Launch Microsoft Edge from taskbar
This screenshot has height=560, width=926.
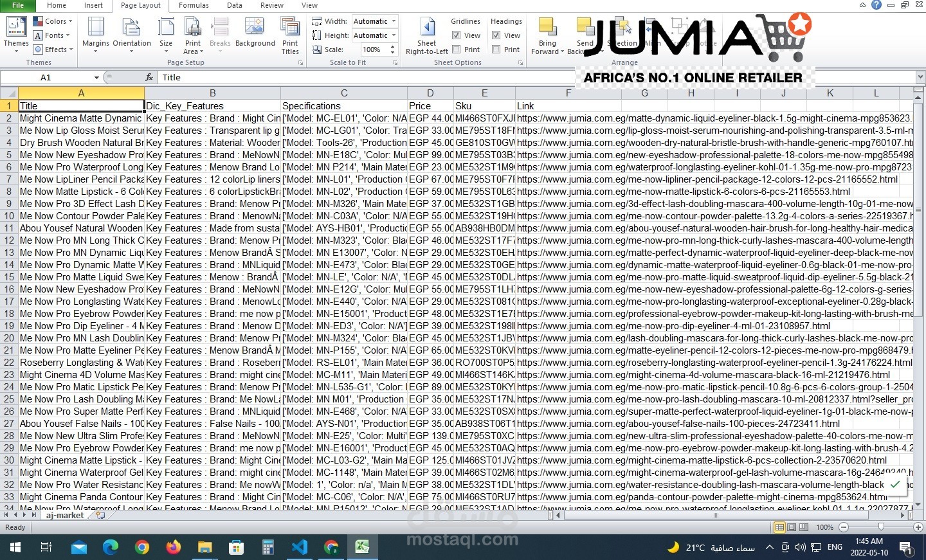pos(111,547)
